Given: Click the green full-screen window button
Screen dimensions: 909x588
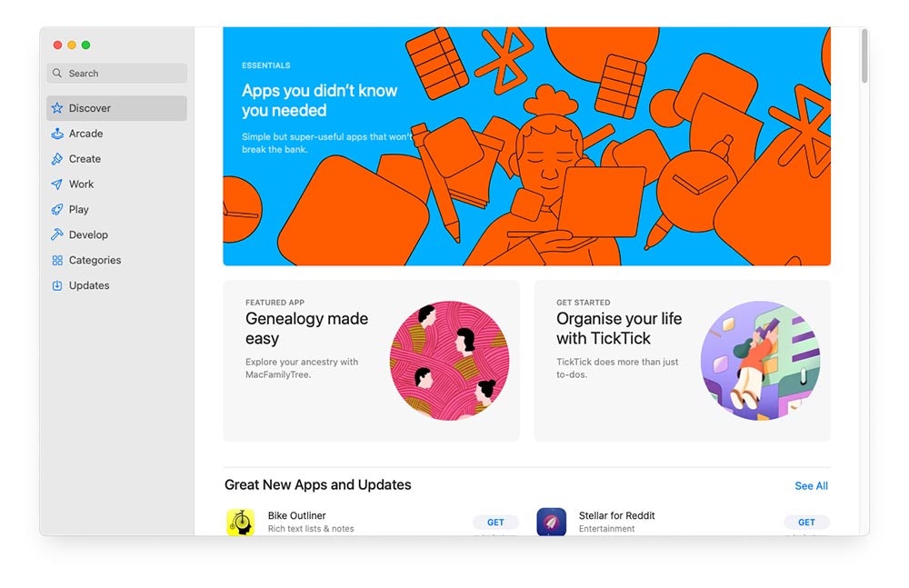Looking at the screenshot, I should (x=85, y=45).
